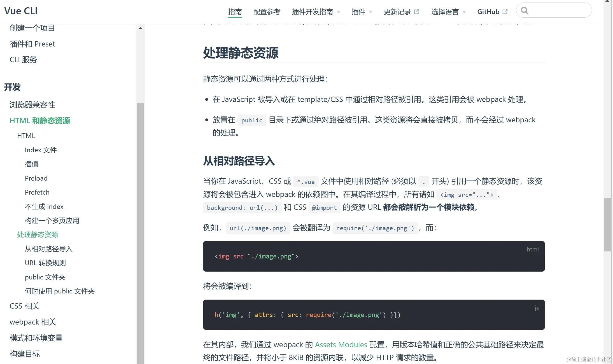613x364 pixels.
Task: Select HTML 和静态资源 in the sidebar
Action: 40,121
